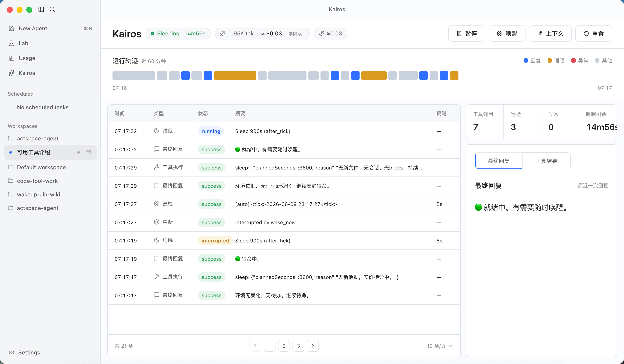Go to page 2

coord(284,346)
